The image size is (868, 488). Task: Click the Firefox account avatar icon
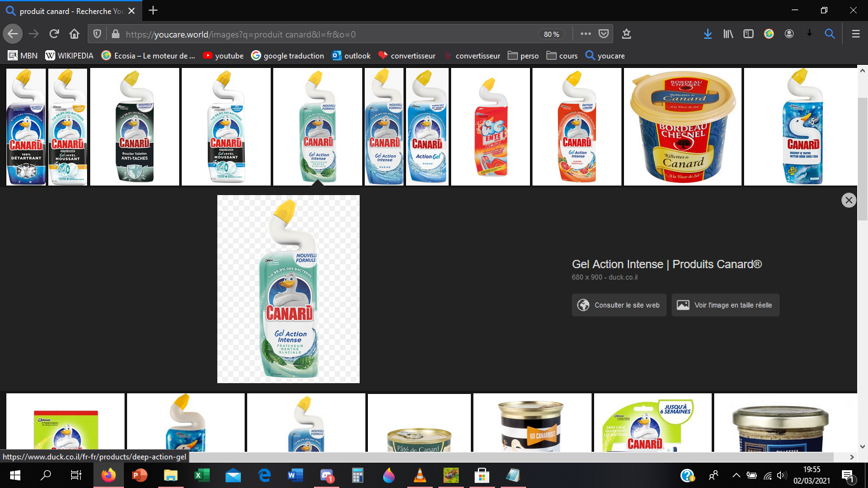(789, 34)
